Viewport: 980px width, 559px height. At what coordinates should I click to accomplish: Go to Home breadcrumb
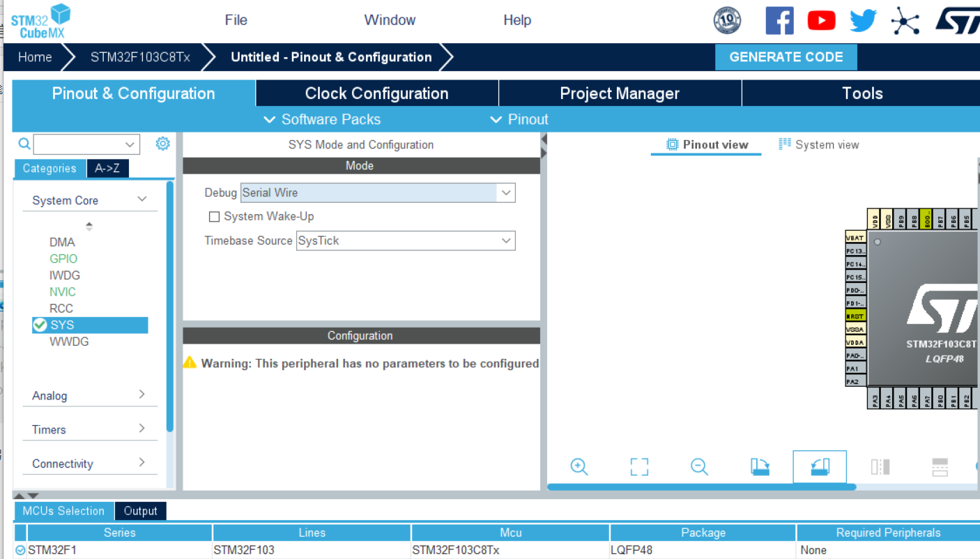click(35, 57)
